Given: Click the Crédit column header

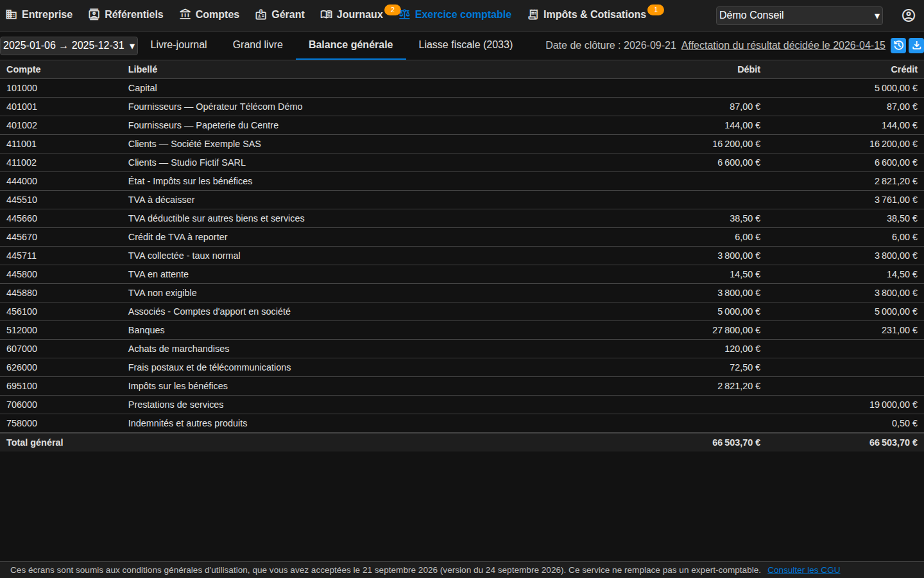Looking at the screenshot, I should (x=904, y=69).
